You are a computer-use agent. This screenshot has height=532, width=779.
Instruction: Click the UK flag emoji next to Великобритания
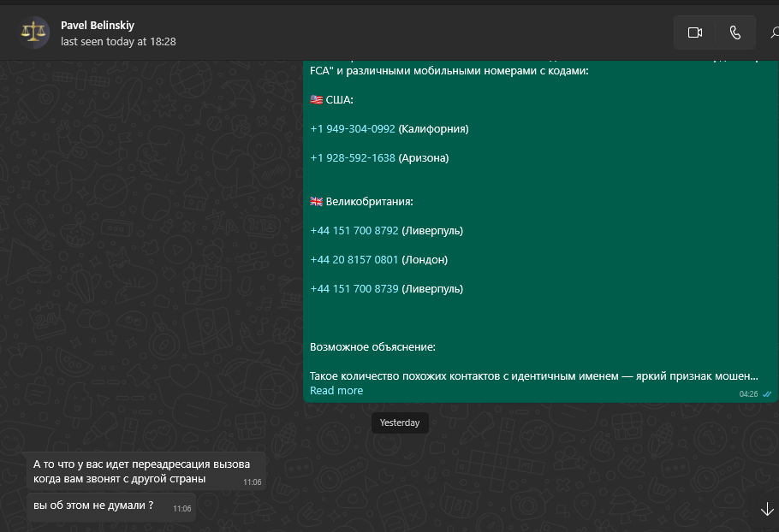pyautogui.click(x=317, y=202)
